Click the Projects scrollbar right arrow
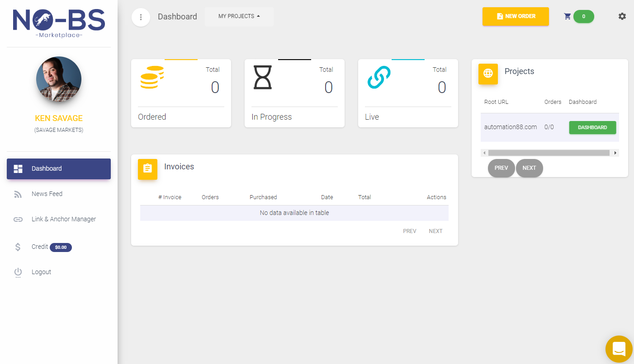 [x=615, y=153]
